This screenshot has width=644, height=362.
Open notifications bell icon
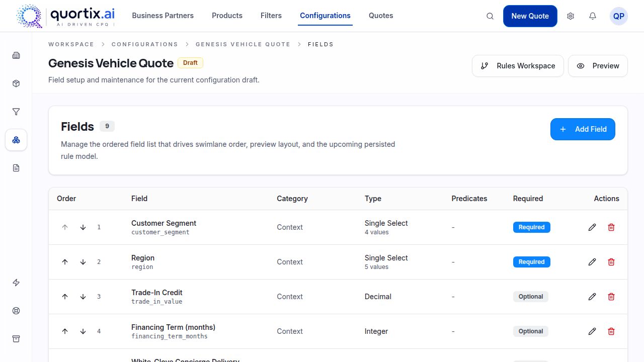593,16
